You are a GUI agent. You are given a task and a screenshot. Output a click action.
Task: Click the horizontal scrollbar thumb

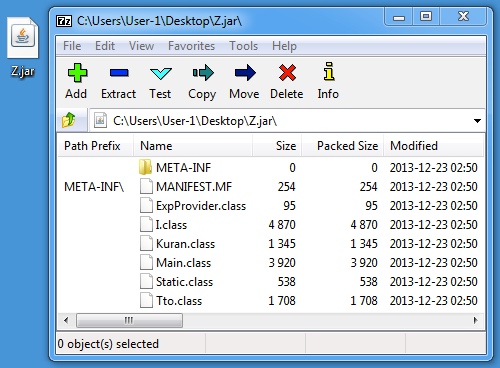click(129, 320)
